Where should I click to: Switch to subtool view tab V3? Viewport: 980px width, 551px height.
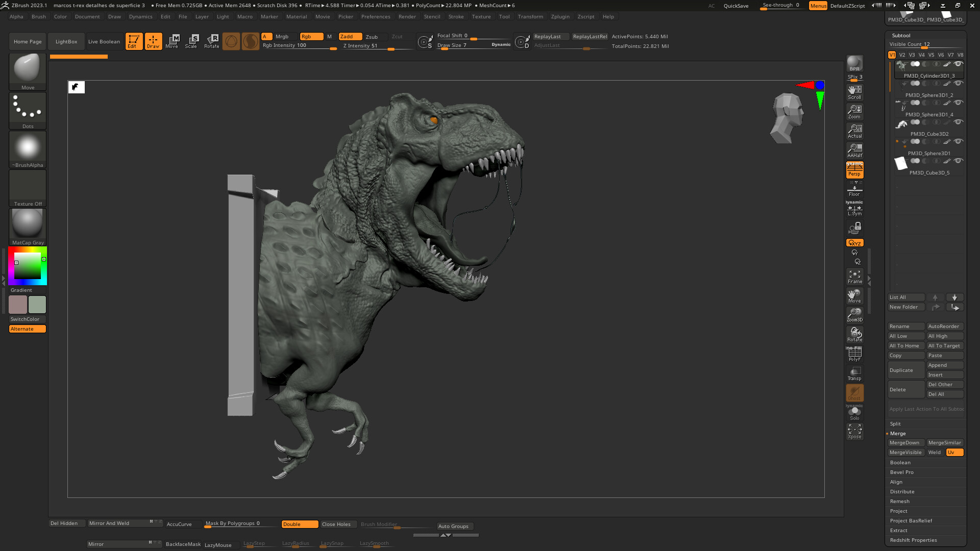(912, 55)
